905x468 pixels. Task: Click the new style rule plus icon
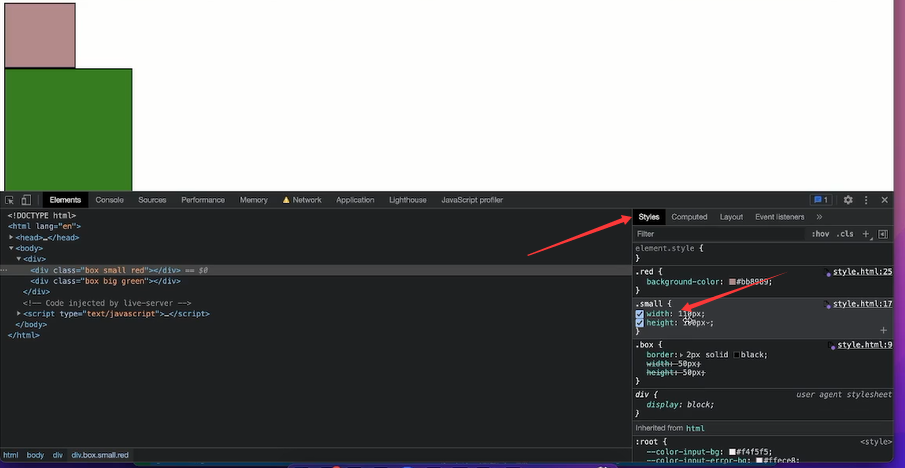pos(865,234)
